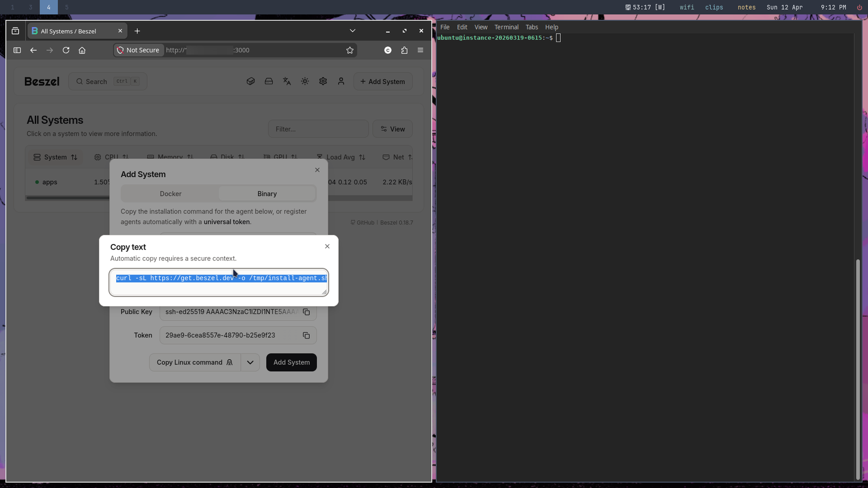Open Beszel settings gear icon
Image resolution: width=868 pixels, height=488 pixels.
323,82
